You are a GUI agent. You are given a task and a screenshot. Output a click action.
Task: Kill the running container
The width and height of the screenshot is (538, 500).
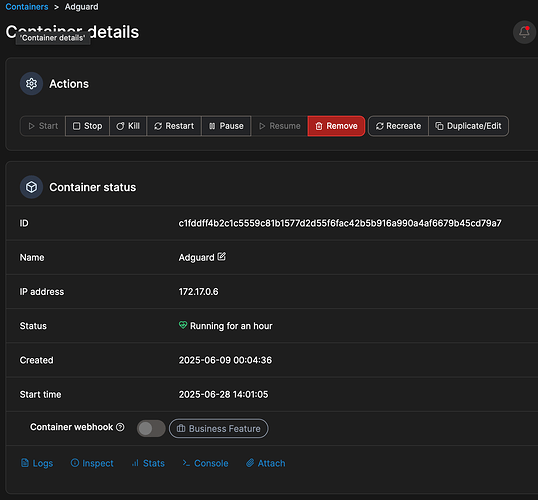coord(128,126)
